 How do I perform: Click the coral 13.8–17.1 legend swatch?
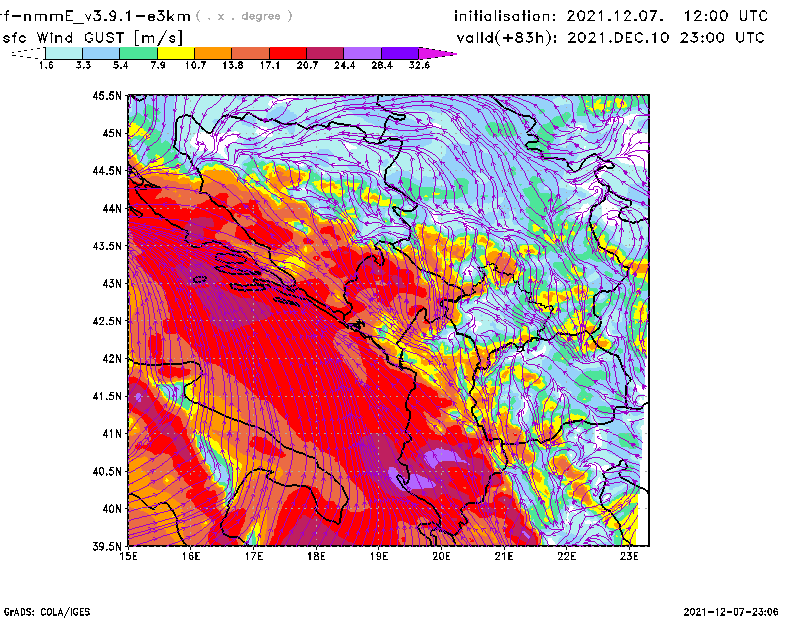click(251, 53)
